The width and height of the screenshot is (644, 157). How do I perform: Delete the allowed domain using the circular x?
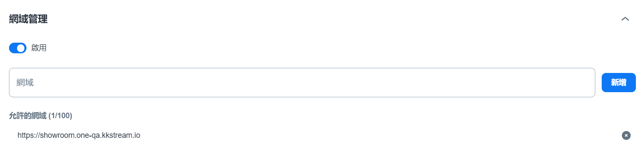click(x=626, y=135)
